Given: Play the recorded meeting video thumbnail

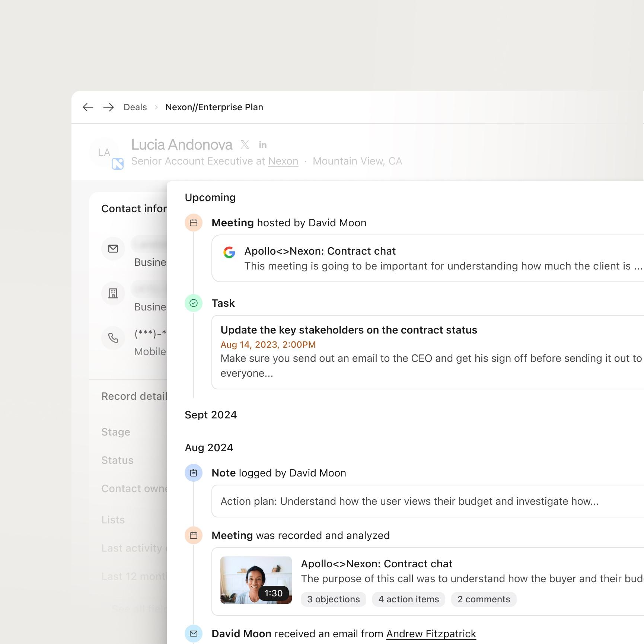Looking at the screenshot, I should pyautogui.click(x=256, y=580).
